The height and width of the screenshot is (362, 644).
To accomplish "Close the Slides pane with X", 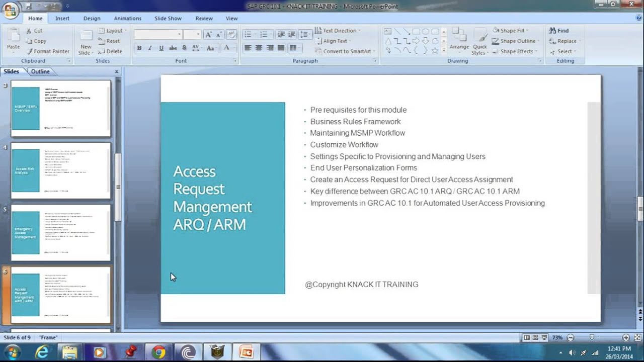I will click(x=117, y=72).
